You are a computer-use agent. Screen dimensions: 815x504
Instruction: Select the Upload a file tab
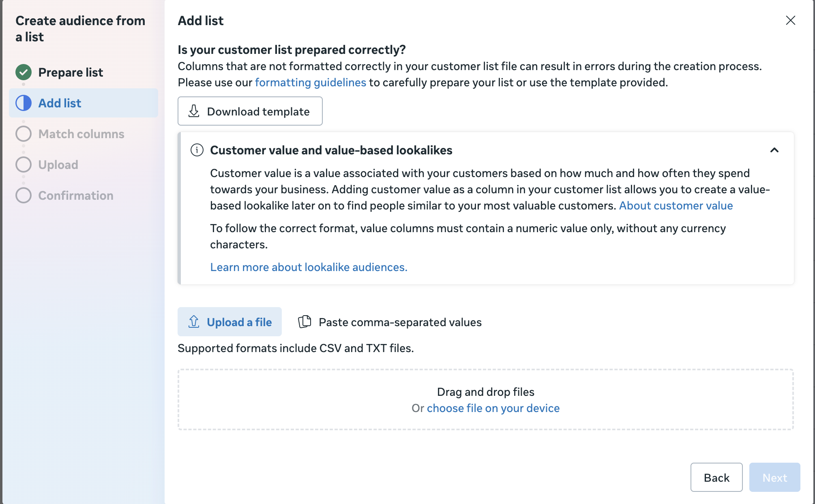pyautogui.click(x=230, y=322)
